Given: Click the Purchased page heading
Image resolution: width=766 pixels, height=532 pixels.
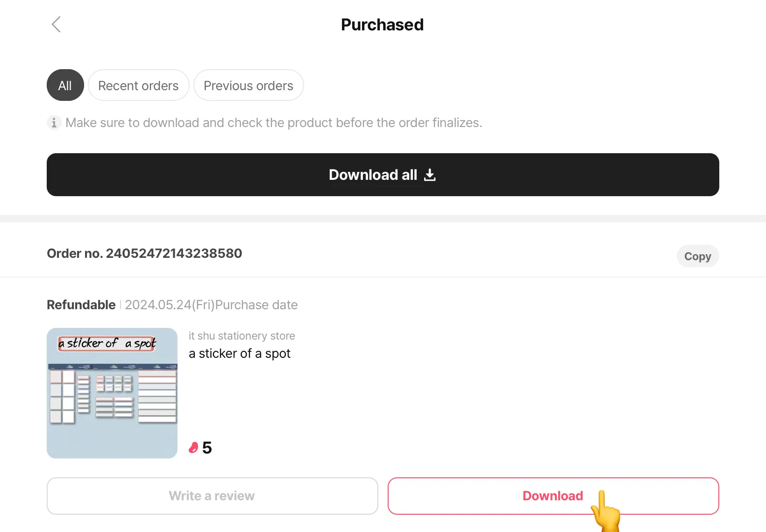Looking at the screenshot, I should coord(382,25).
